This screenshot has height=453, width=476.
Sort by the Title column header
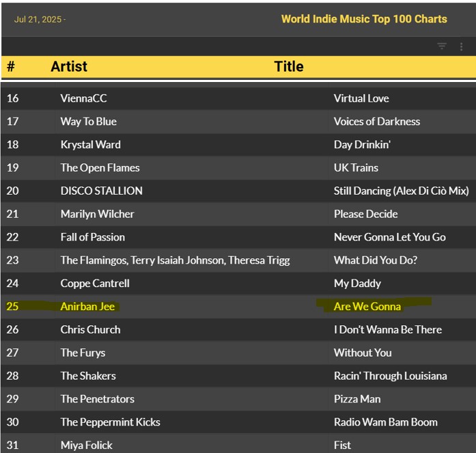[x=289, y=66]
